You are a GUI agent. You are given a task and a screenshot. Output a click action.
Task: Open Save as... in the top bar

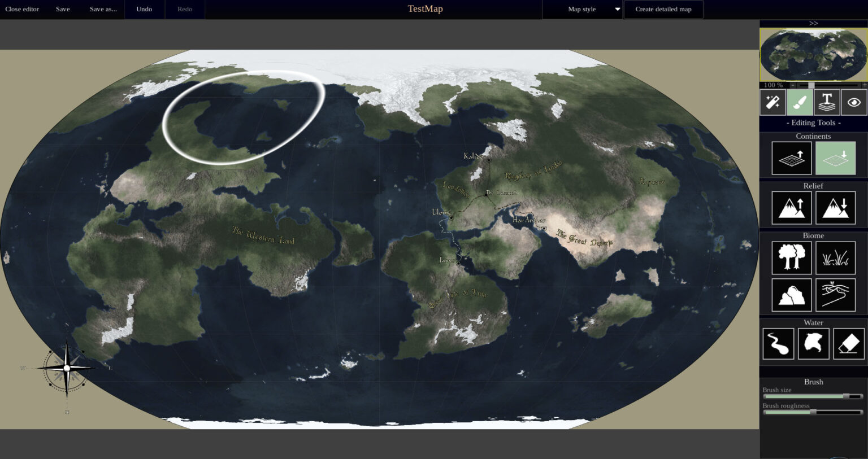click(x=103, y=9)
